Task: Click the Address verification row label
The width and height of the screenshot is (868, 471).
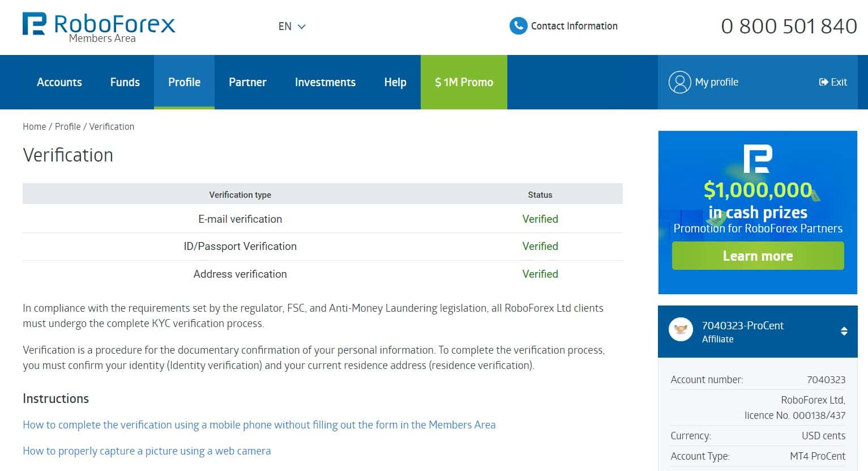Action: [240, 274]
